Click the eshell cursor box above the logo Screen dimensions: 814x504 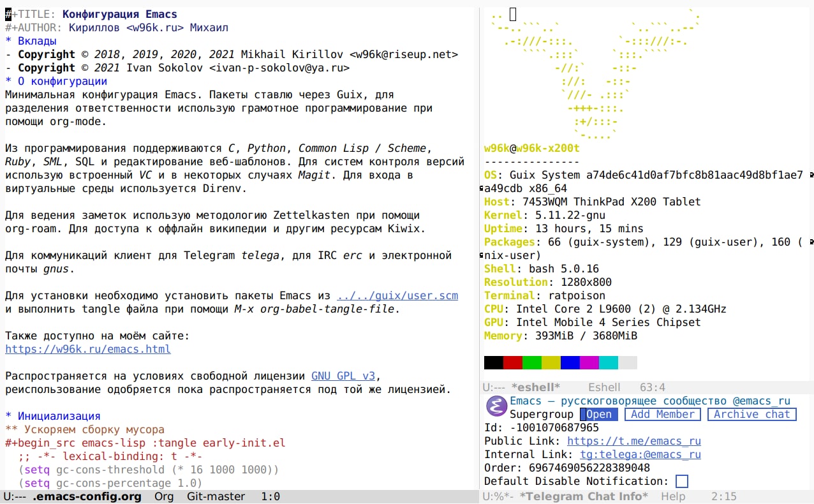[x=513, y=13]
